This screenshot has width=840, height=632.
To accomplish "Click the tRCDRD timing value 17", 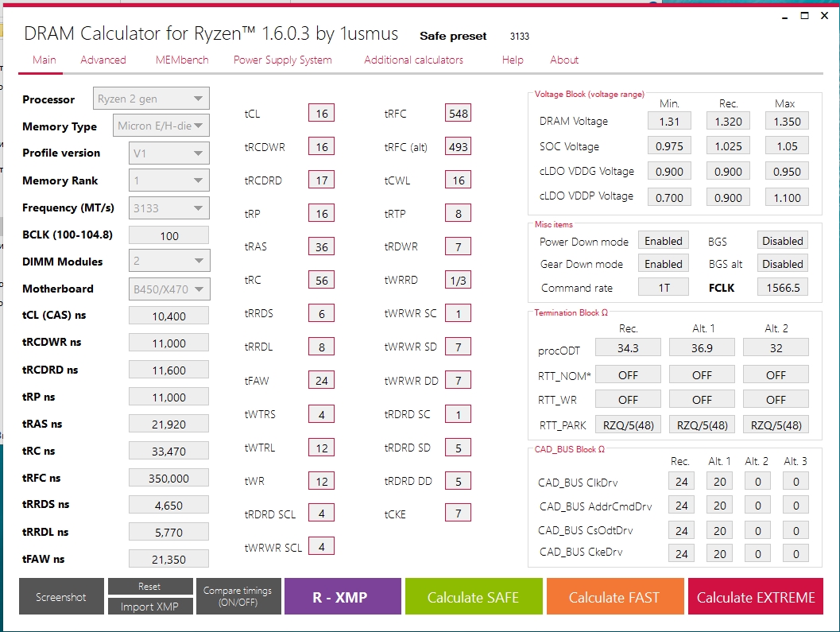I will pyautogui.click(x=321, y=180).
